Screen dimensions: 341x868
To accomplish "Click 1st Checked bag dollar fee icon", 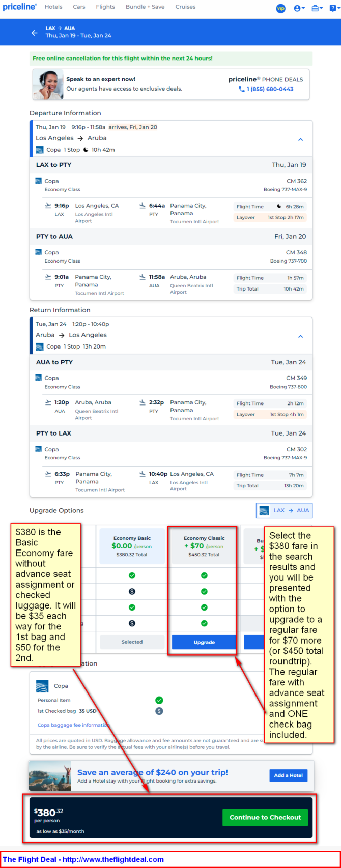I will [159, 711].
